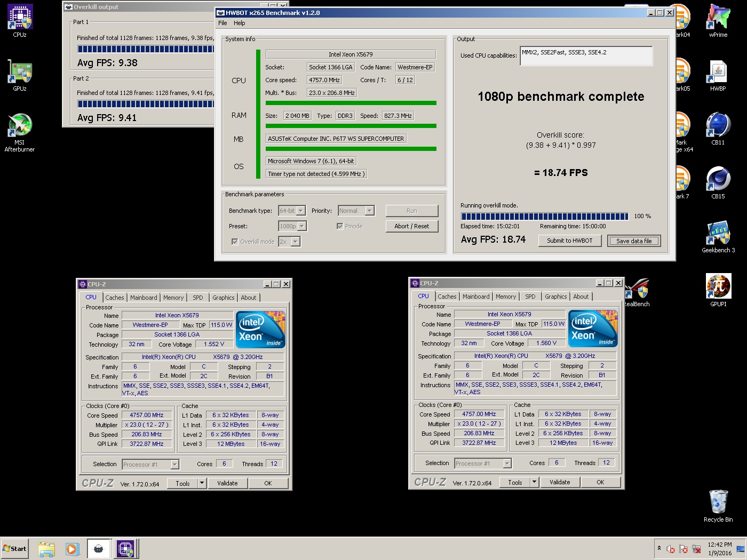Switch to CPU-Z taskbar button
This screenshot has width=747, height=560.
125,549
